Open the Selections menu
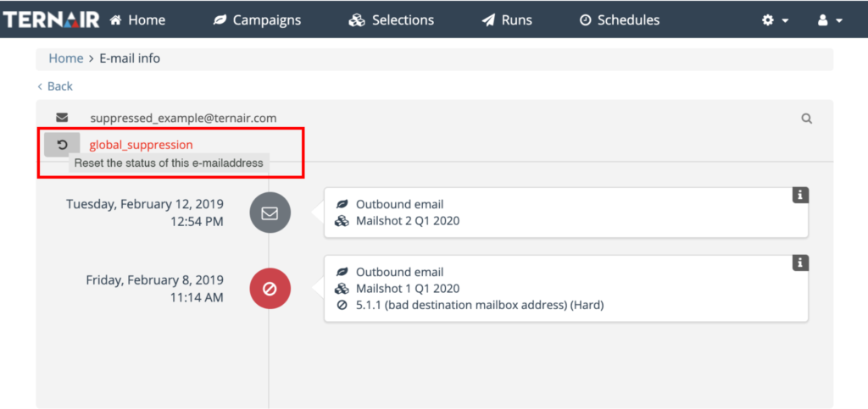 coord(392,19)
